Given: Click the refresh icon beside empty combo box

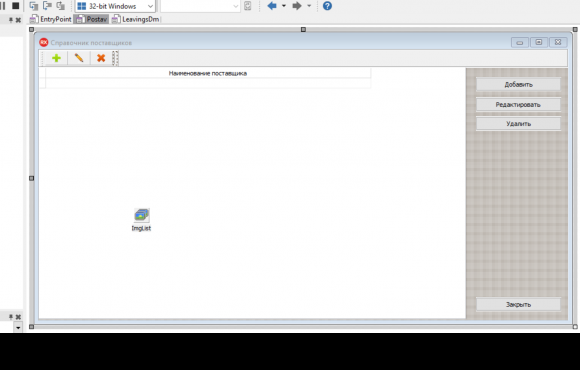Looking at the screenshot, I should coord(248,6).
